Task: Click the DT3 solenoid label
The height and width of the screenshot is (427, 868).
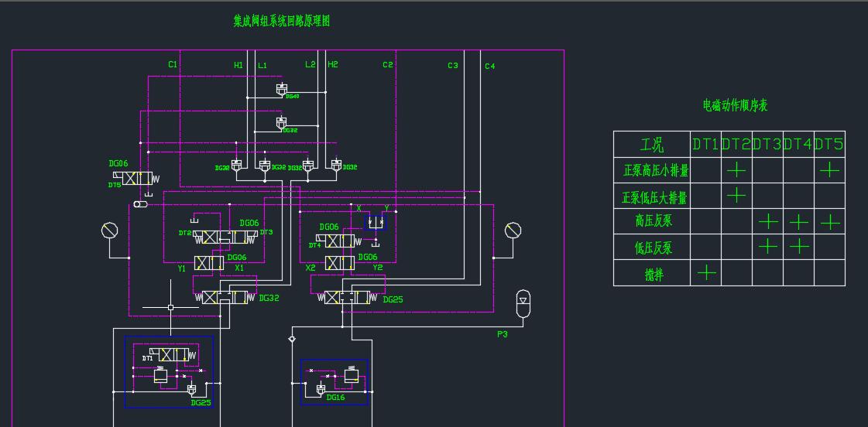Action: pos(266,232)
